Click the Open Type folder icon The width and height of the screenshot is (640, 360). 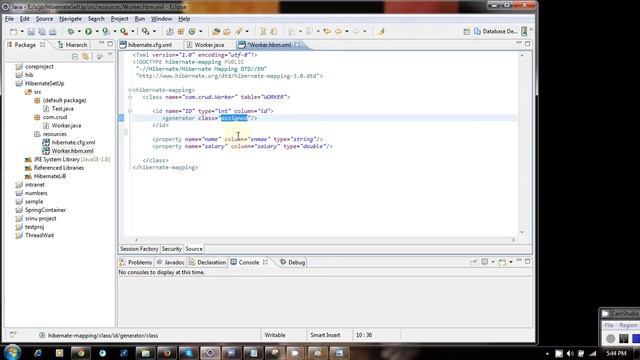click(216, 31)
